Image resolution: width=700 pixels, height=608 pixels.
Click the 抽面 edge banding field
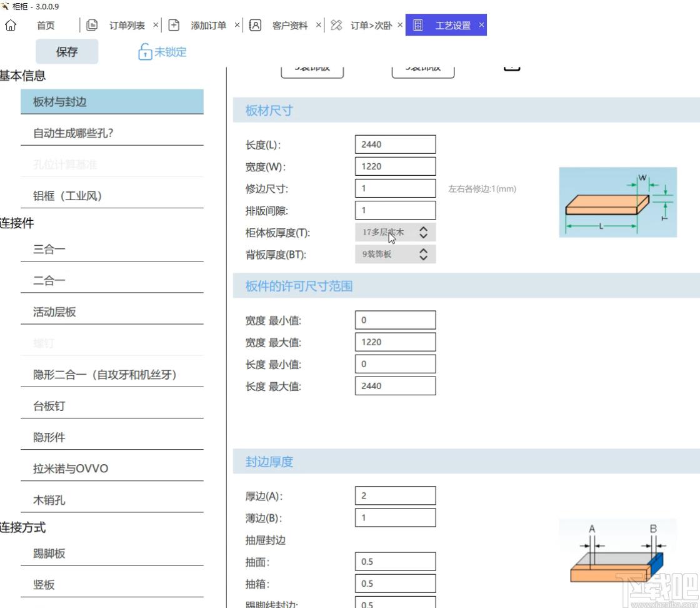tap(395, 561)
